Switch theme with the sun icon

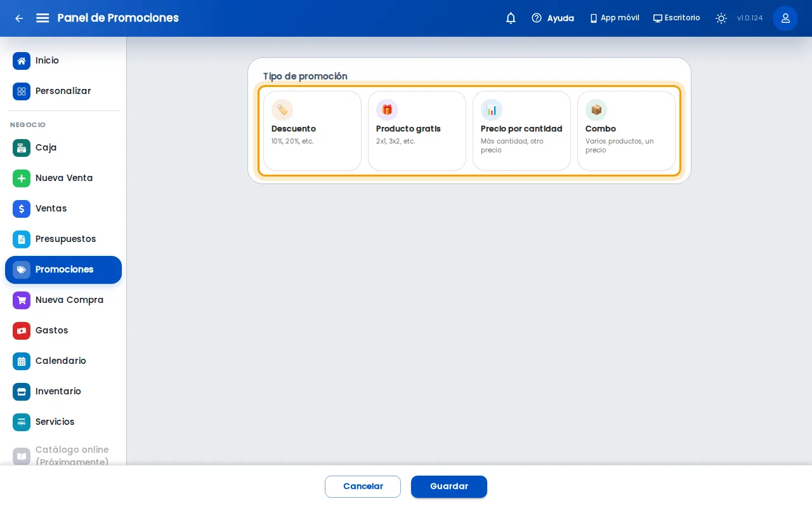pyautogui.click(x=721, y=18)
